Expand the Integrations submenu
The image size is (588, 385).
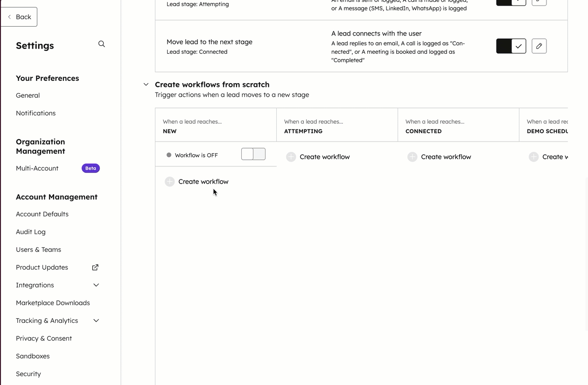pos(96,285)
